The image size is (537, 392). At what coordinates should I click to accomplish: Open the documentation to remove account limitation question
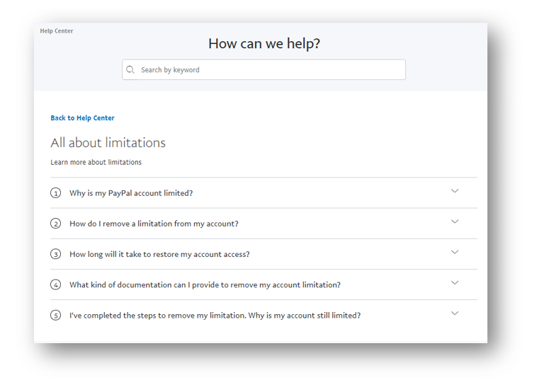(205, 285)
